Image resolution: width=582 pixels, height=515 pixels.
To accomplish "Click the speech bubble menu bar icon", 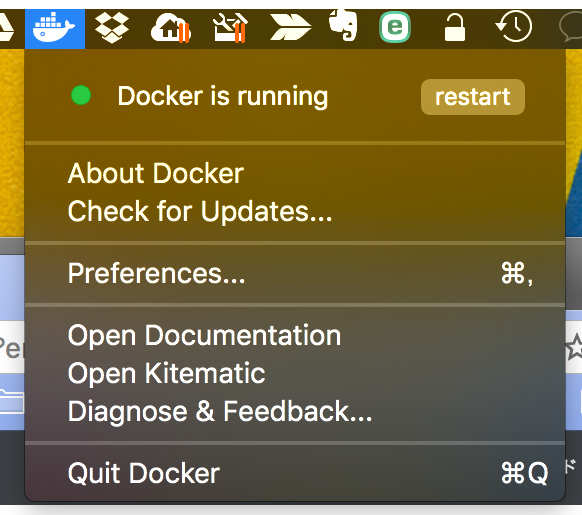I will pos(570,28).
